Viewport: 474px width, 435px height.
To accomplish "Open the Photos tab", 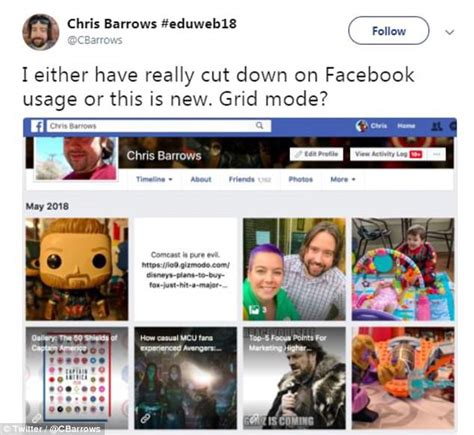I will [x=301, y=179].
